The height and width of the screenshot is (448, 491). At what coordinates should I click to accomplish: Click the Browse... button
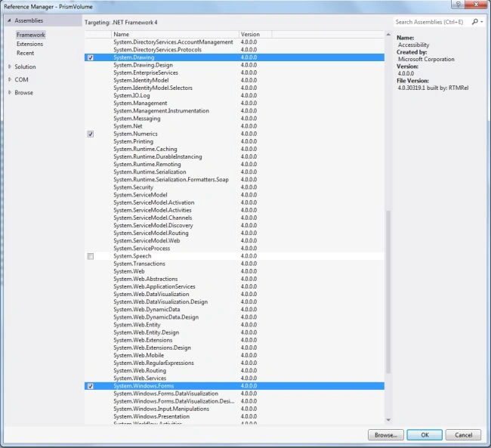386,435
